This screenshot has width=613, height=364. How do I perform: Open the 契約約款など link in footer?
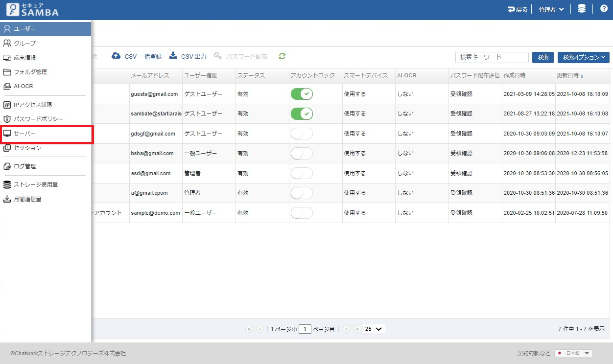pos(534,353)
